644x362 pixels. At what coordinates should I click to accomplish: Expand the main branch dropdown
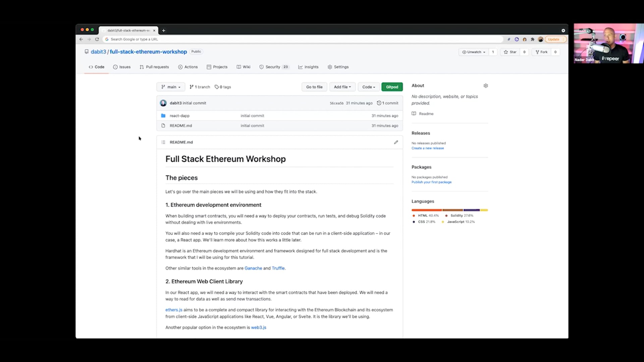(x=171, y=87)
